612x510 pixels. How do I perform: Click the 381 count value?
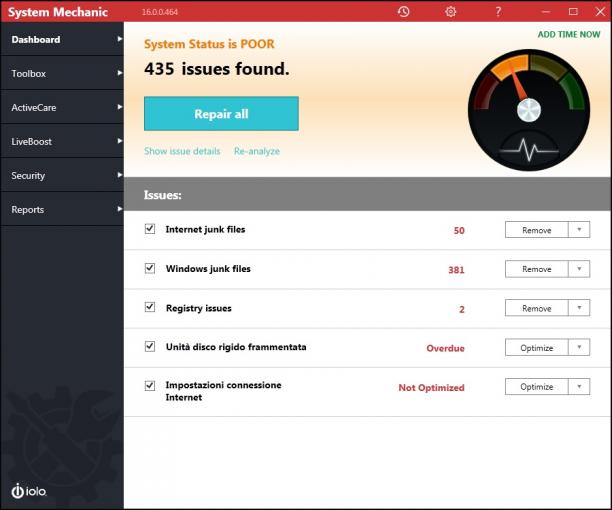pyautogui.click(x=456, y=270)
